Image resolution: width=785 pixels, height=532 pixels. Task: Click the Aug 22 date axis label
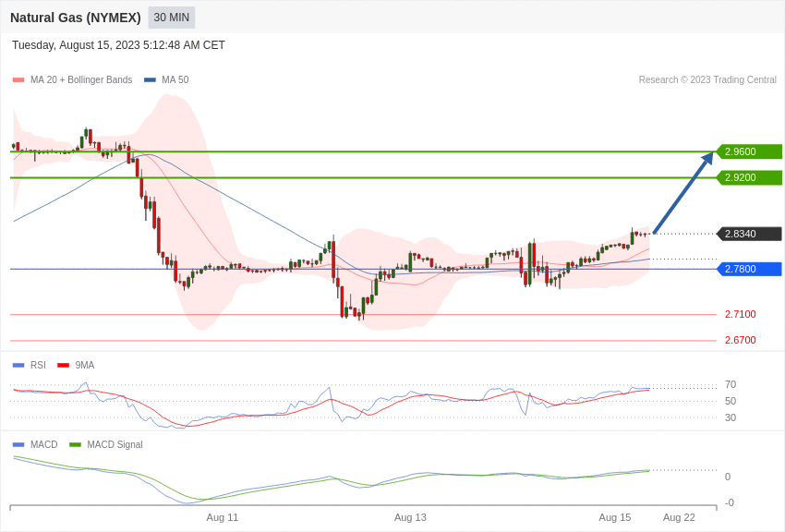pyautogui.click(x=679, y=517)
